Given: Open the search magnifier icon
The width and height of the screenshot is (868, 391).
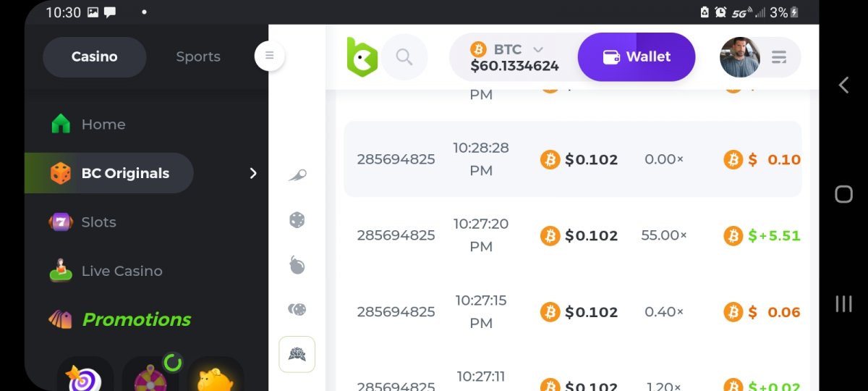Looking at the screenshot, I should tap(404, 57).
